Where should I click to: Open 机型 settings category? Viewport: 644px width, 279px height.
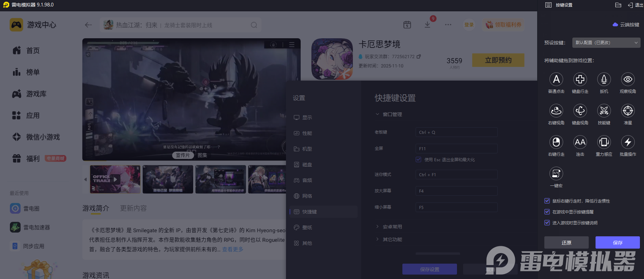[324, 149]
